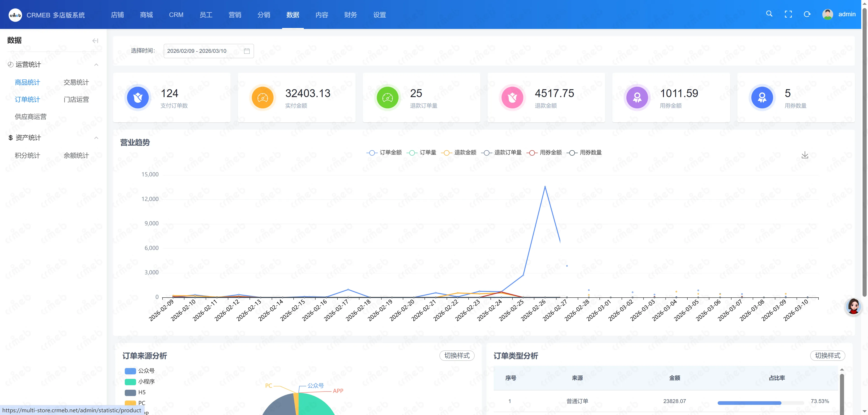
Task: Click the 退款订单量 green card icon
Action: tap(387, 98)
